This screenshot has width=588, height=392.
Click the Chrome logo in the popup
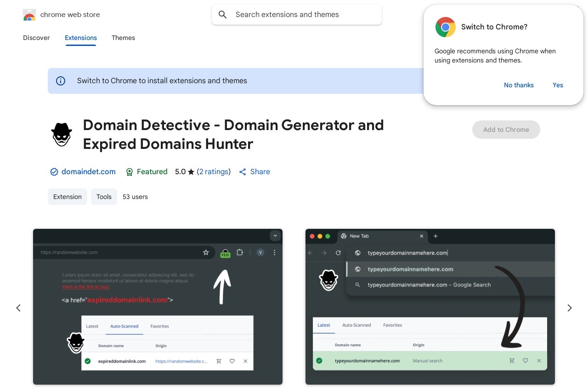pyautogui.click(x=446, y=27)
